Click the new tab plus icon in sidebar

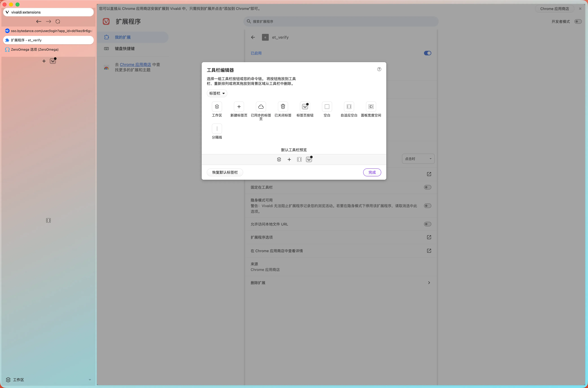point(44,61)
